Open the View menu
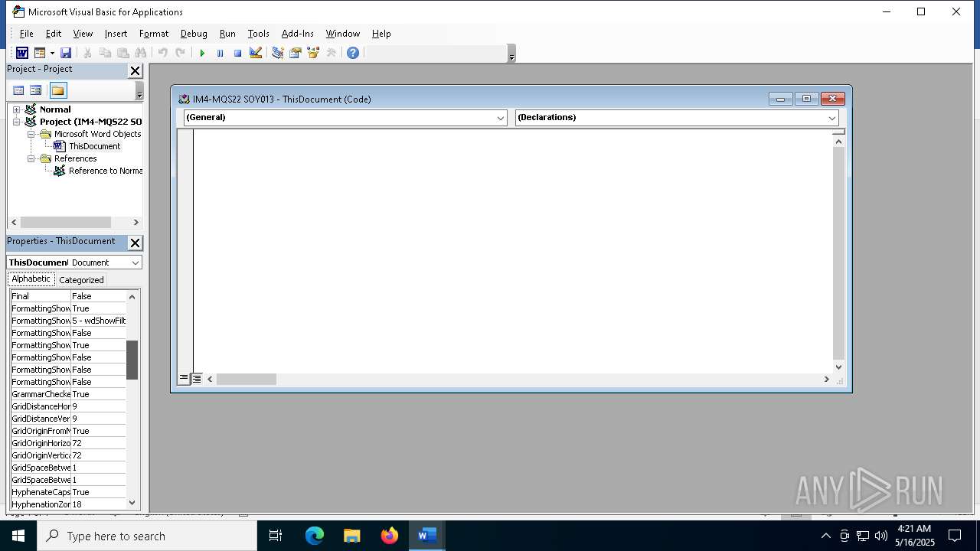Image resolution: width=980 pixels, height=551 pixels. 83,34
